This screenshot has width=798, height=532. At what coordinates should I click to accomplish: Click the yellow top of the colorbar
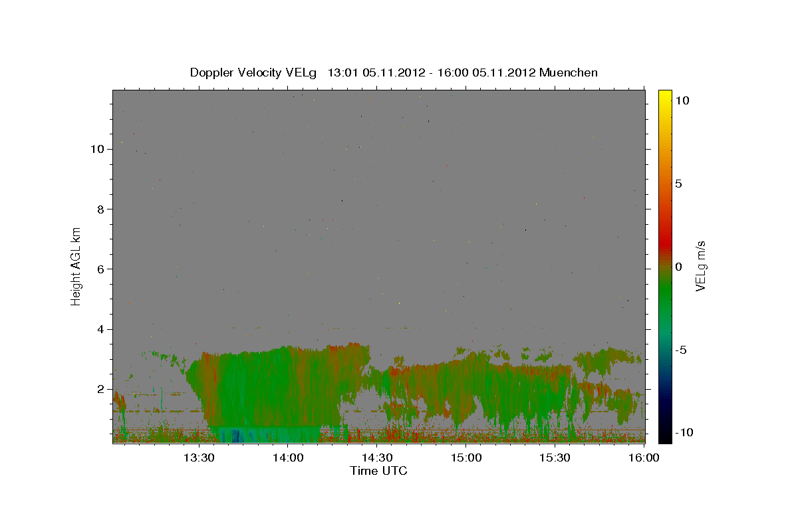(x=665, y=94)
